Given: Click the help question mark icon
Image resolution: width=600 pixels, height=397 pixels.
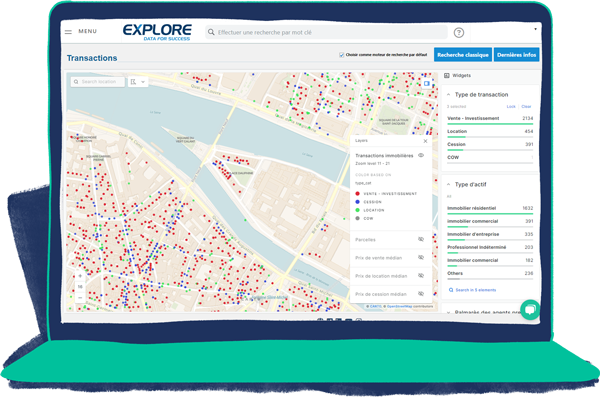Looking at the screenshot, I should [x=458, y=33].
